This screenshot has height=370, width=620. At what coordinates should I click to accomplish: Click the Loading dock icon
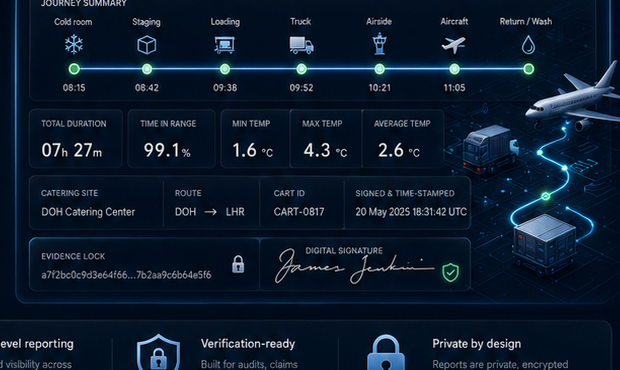[x=225, y=45]
